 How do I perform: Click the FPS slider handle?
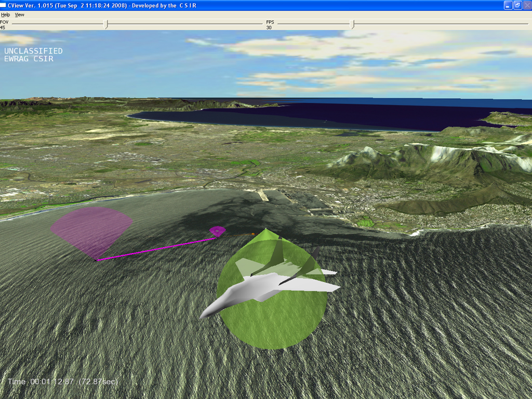[352, 24]
